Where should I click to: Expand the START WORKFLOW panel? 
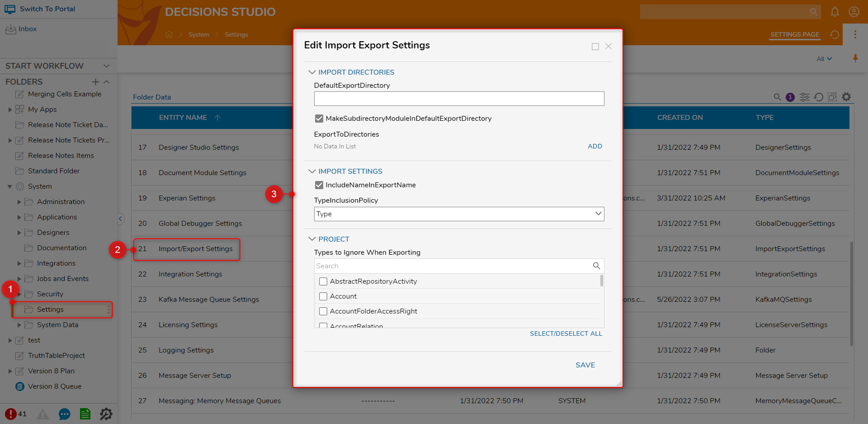tap(106, 66)
